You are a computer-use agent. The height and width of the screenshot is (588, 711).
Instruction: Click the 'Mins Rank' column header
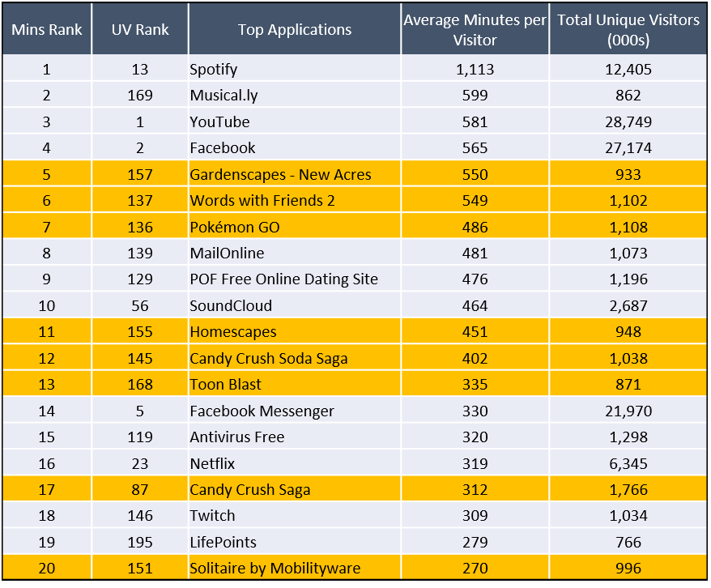[x=47, y=29]
